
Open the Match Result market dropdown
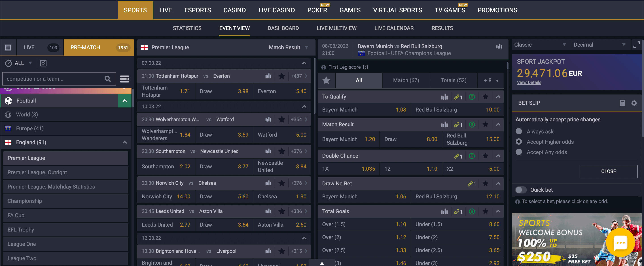point(288,47)
